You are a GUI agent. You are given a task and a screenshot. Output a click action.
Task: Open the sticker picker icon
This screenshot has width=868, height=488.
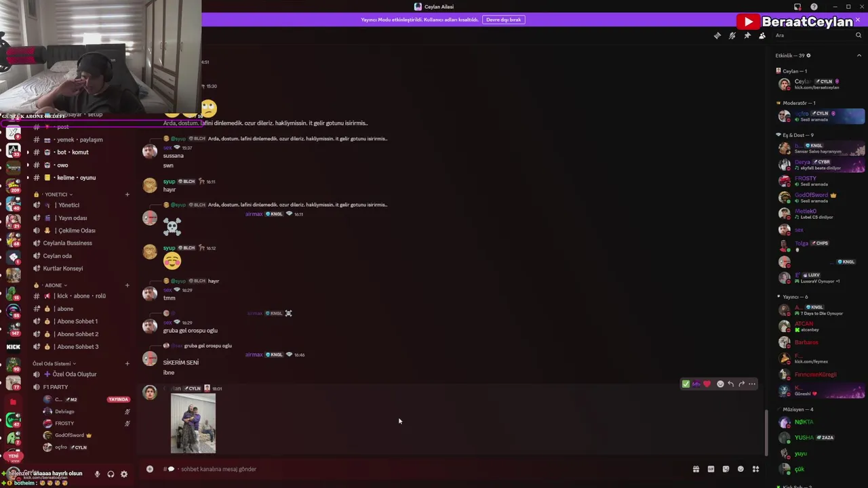pyautogui.click(x=726, y=469)
